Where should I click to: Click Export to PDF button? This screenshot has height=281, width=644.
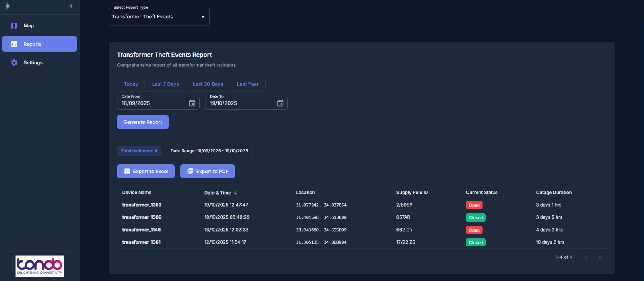pyautogui.click(x=207, y=171)
